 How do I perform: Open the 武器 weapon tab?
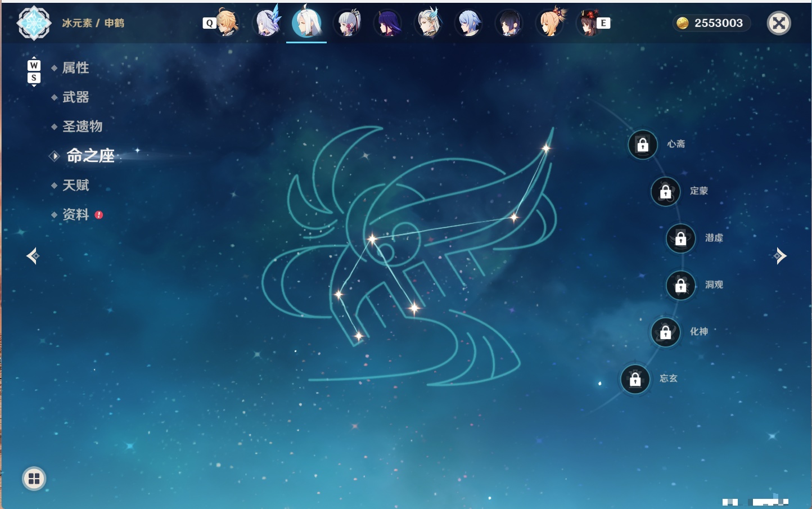click(75, 97)
